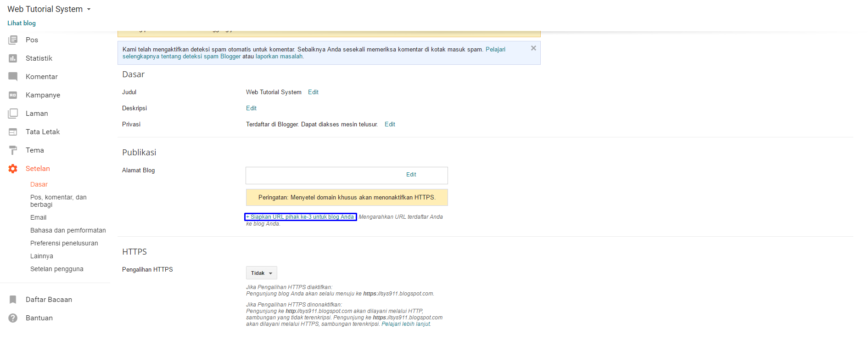Open Bantuan help question mark icon

[13, 318]
